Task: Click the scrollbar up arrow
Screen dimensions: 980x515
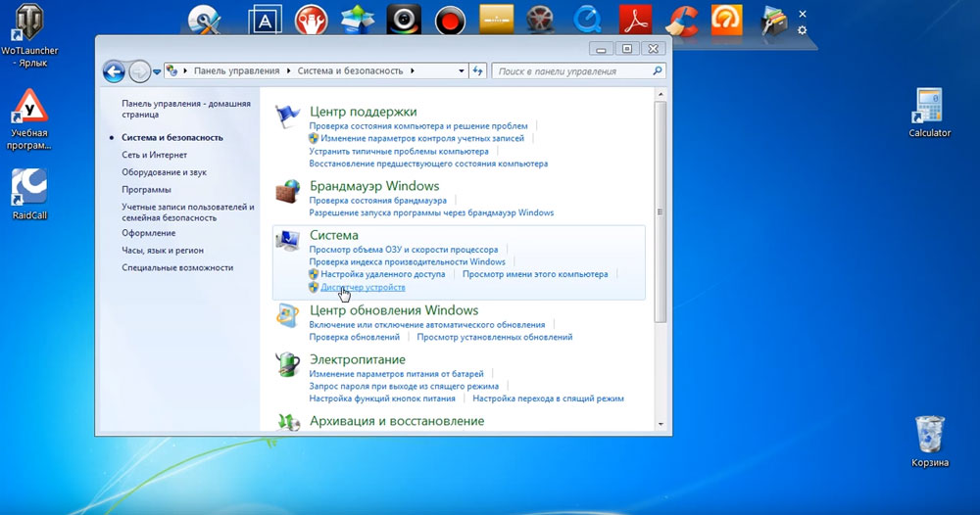Action: click(661, 94)
